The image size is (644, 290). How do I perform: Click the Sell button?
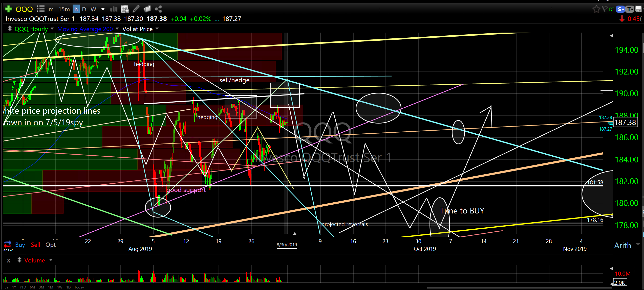[36, 245]
